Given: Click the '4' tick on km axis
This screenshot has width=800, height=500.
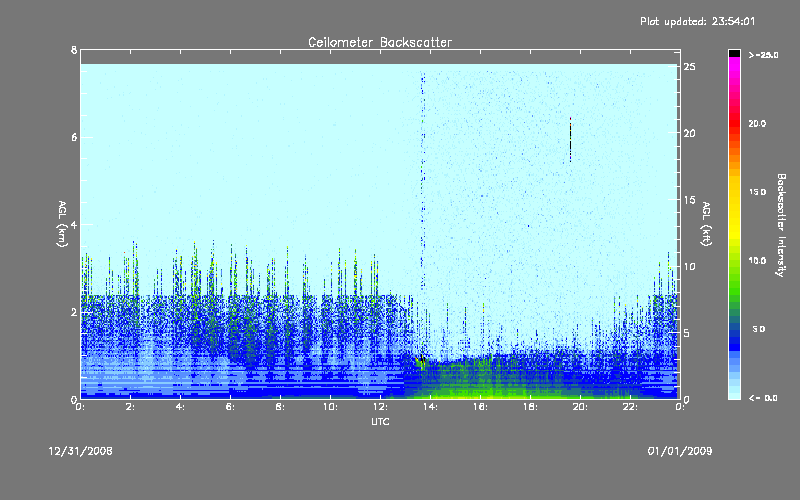Looking at the screenshot, I should point(74,224).
